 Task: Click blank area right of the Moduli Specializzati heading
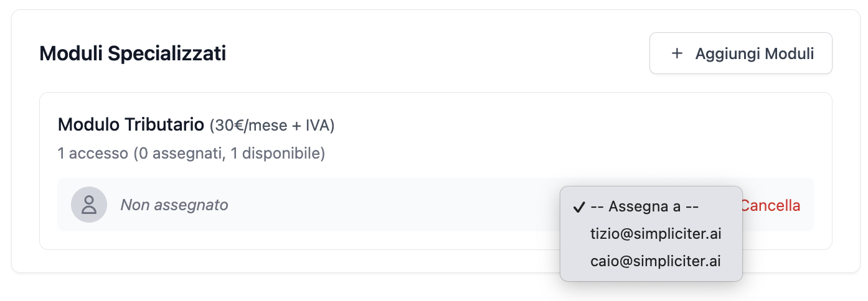(x=436, y=53)
